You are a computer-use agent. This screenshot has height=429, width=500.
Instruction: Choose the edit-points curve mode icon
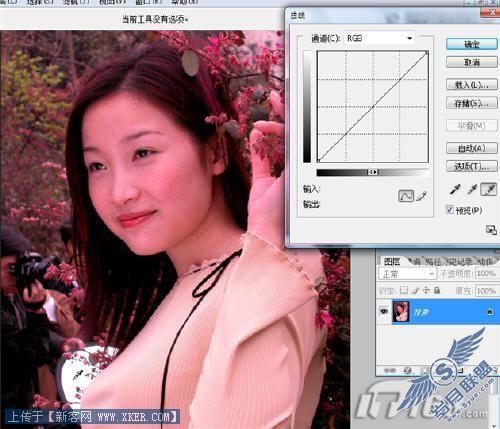tap(406, 196)
